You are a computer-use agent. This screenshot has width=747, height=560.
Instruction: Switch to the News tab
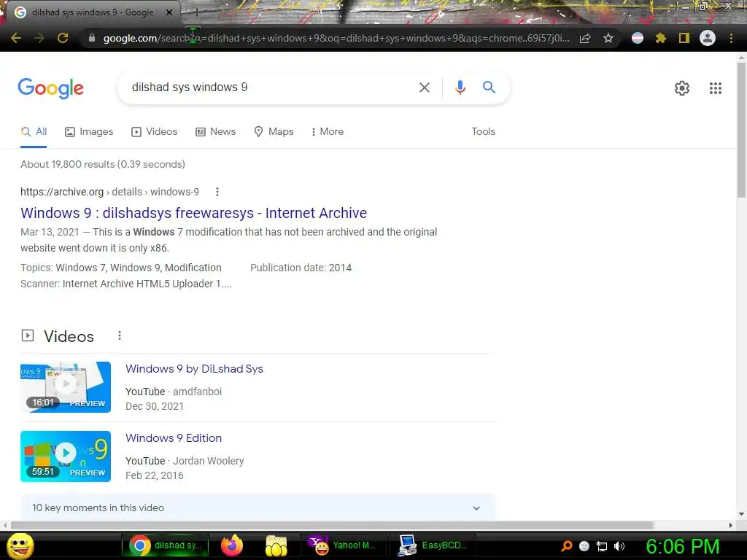[215, 132]
